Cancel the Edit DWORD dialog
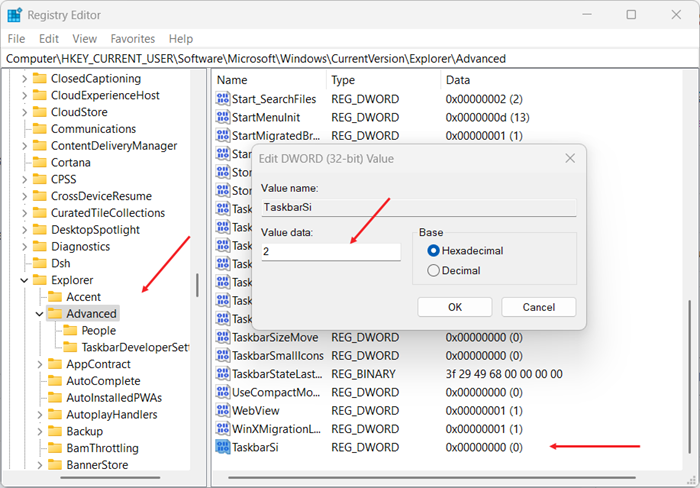Viewport: 700px width, 488px height. tap(538, 307)
